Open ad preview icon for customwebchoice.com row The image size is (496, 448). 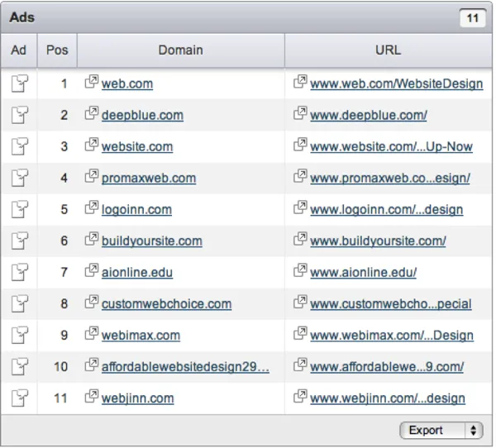tap(19, 303)
